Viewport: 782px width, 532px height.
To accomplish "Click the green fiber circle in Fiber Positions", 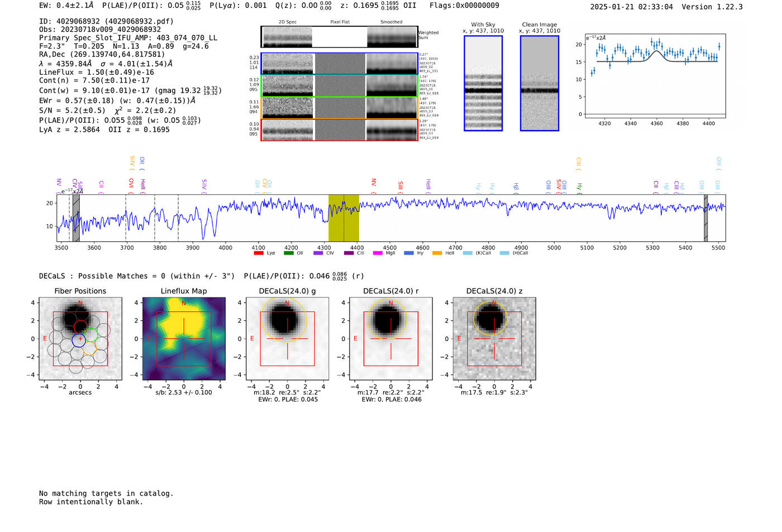I will coord(91,335).
